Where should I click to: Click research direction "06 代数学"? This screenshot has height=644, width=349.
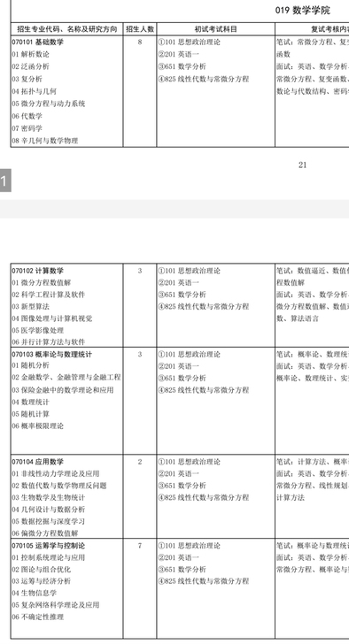click(27, 116)
